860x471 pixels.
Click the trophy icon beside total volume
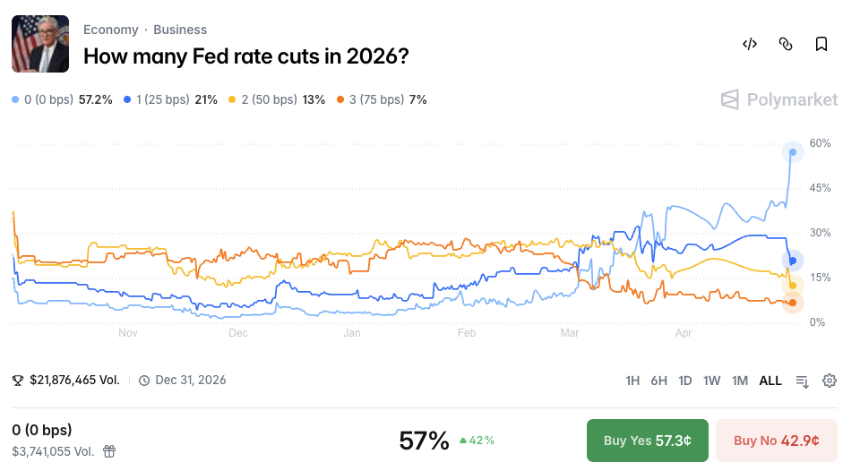[17, 380]
